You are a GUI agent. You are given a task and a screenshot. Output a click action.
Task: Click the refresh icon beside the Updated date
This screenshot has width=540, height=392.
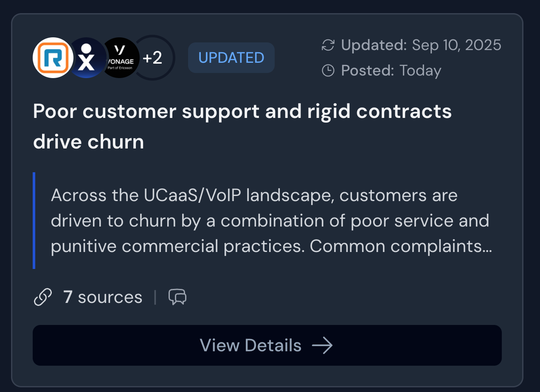point(327,45)
